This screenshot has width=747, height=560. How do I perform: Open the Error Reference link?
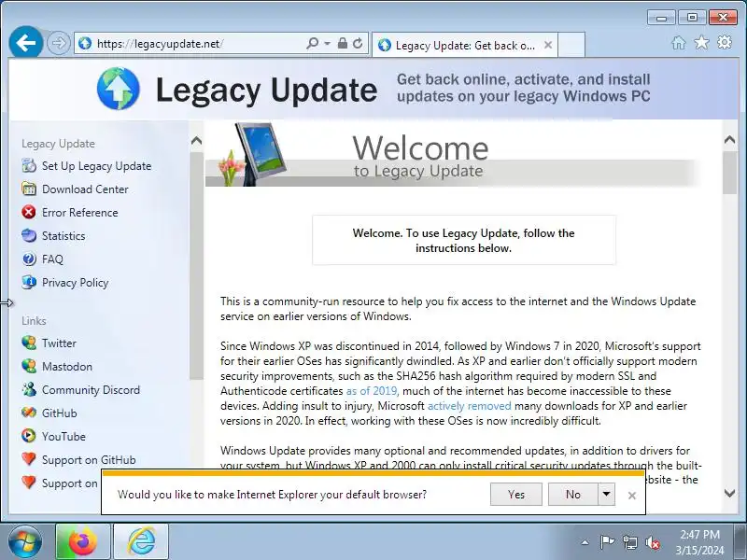(x=80, y=213)
